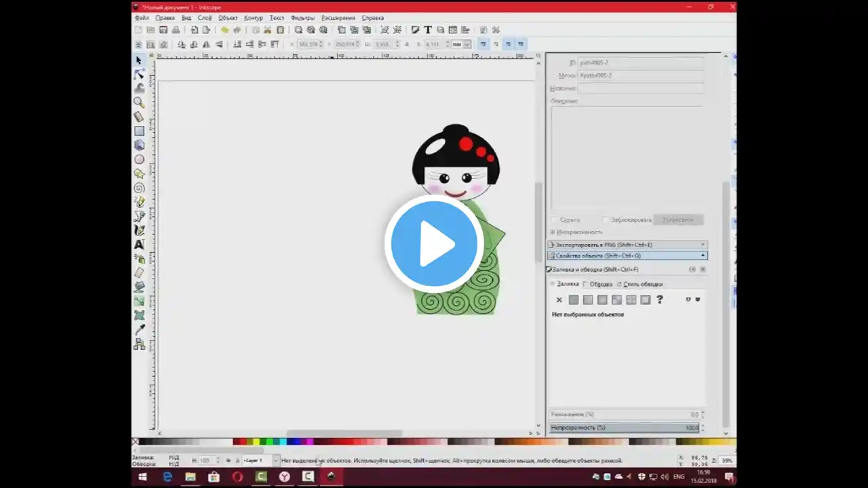This screenshot has height=488, width=868.
Task: Toggle current layer lock in status bar
Action: (237, 460)
